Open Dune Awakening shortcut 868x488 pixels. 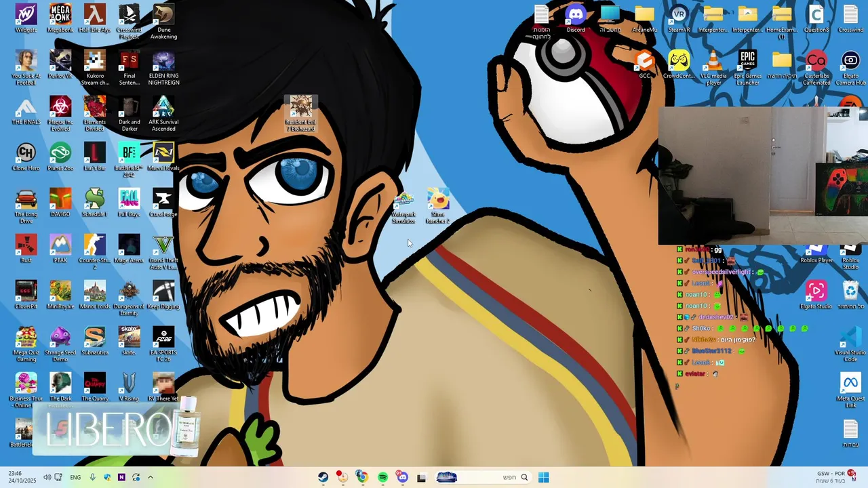tap(163, 21)
